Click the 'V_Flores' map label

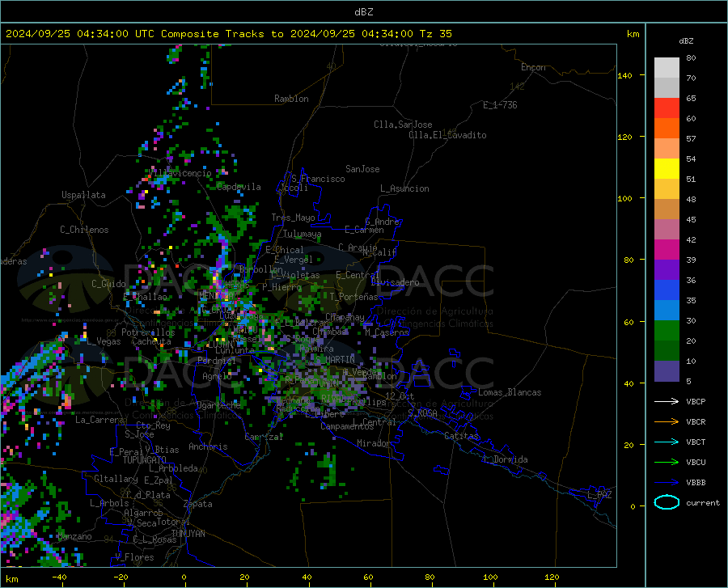pyautogui.click(x=134, y=557)
